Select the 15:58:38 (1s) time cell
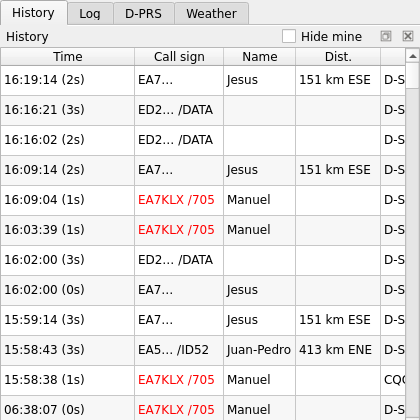Screen dimensions: 420x420 click(x=68, y=380)
